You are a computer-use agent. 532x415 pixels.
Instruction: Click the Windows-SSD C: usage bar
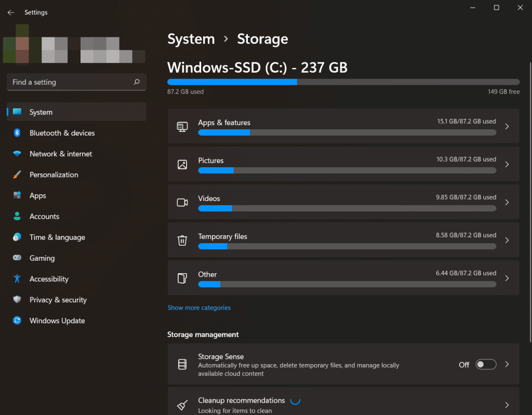click(343, 82)
